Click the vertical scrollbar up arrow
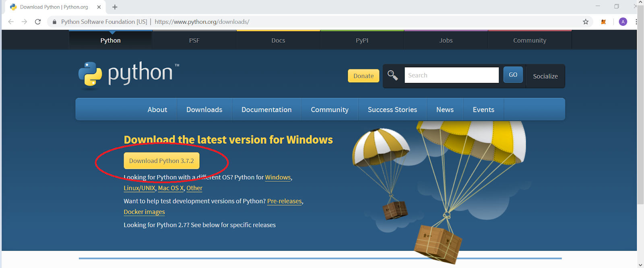The image size is (644, 268). (x=640, y=3)
